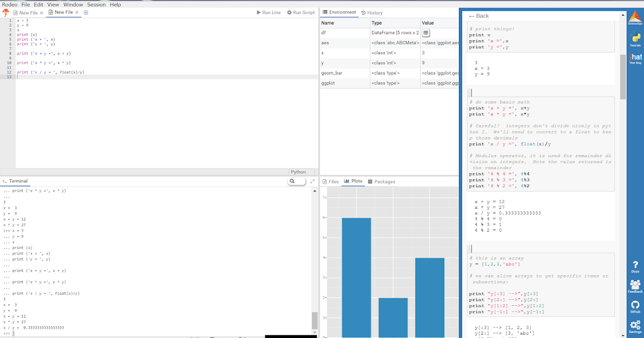The height and width of the screenshot is (338, 644).
Task: Open a new editor tab with the plus button
Action: coord(86,12)
